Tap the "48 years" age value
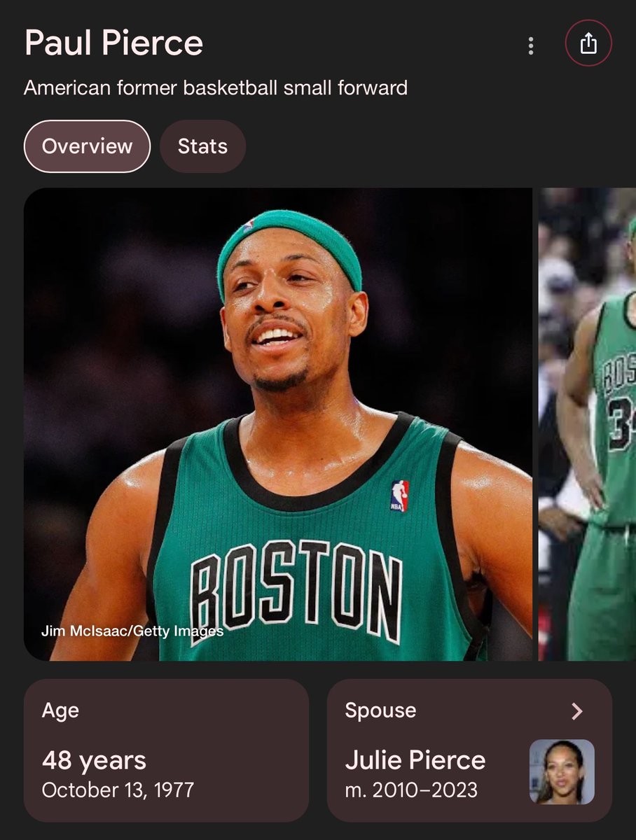The image size is (636, 840). [94, 760]
